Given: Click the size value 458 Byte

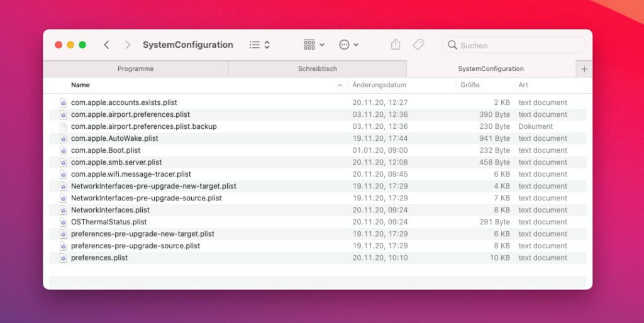Looking at the screenshot, I should (494, 162).
